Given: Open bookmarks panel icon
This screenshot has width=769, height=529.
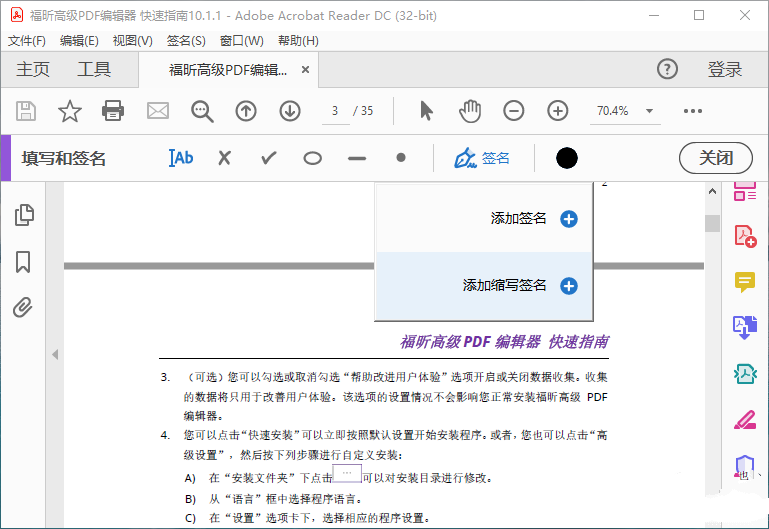Looking at the screenshot, I should pos(23,261).
